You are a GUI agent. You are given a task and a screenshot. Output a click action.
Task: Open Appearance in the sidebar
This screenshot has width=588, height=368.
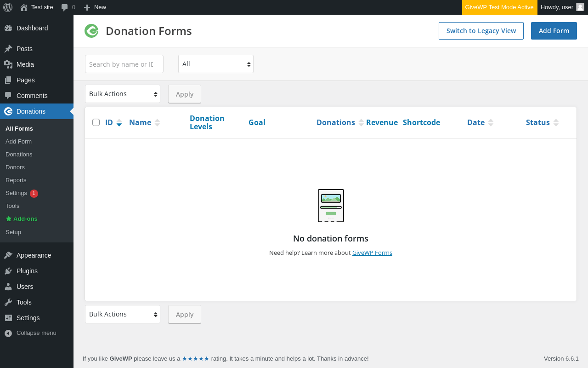pyautogui.click(x=34, y=255)
